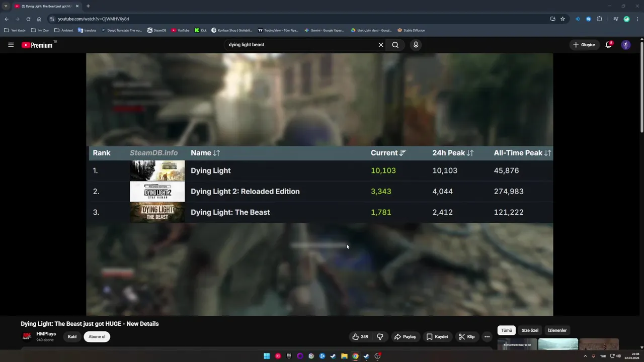Image resolution: width=644 pixels, height=362 pixels.
Task: Go back in browser history
Action: (7, 19)
